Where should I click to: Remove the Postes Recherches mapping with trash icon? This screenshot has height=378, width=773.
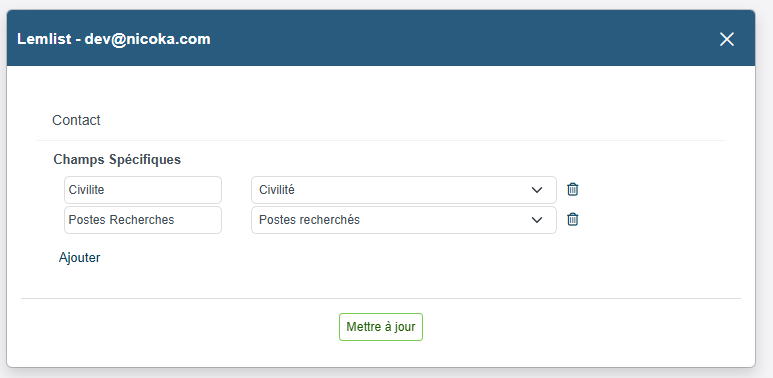[x=572, y=219]
